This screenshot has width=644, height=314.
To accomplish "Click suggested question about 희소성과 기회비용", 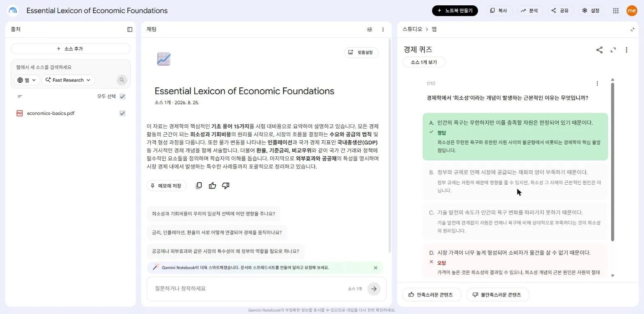I will pyautogui.click(x=214, y=214).
